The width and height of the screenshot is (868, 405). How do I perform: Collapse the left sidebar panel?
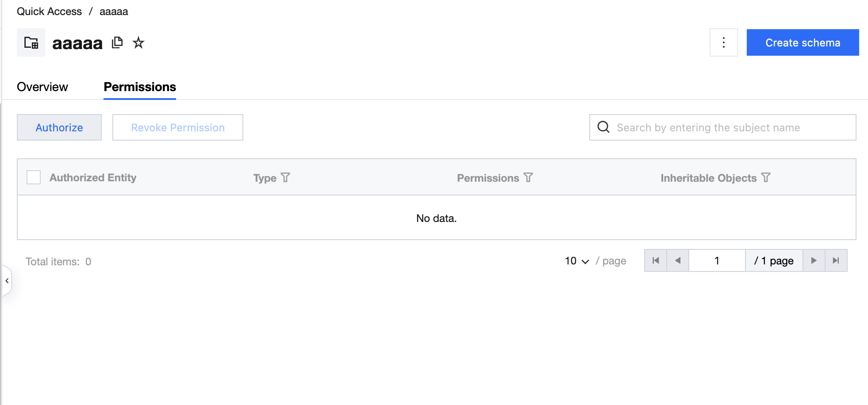pos(7,281)
